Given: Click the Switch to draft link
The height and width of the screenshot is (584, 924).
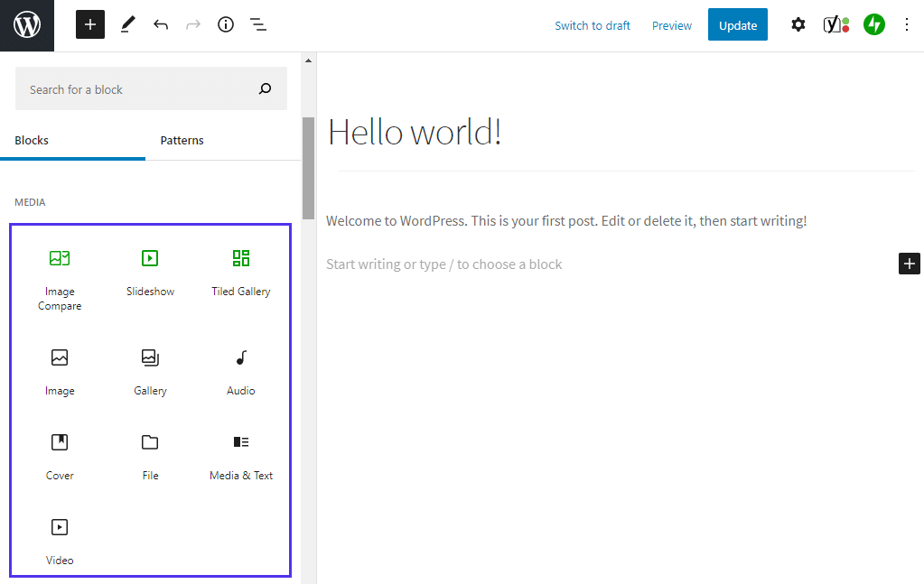Looking at the screenshot, I should click(x=592, y=25).
